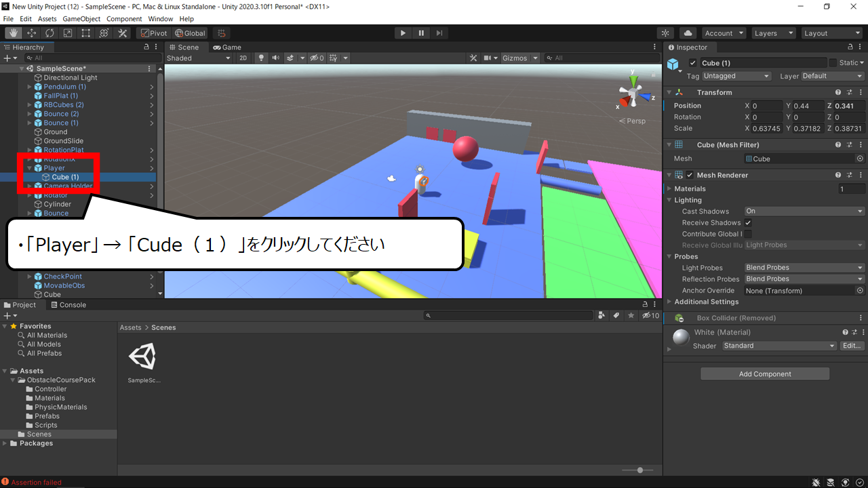Open Shaded draw mode dropdown
868x488 pixels.
[x=199, y=58]
